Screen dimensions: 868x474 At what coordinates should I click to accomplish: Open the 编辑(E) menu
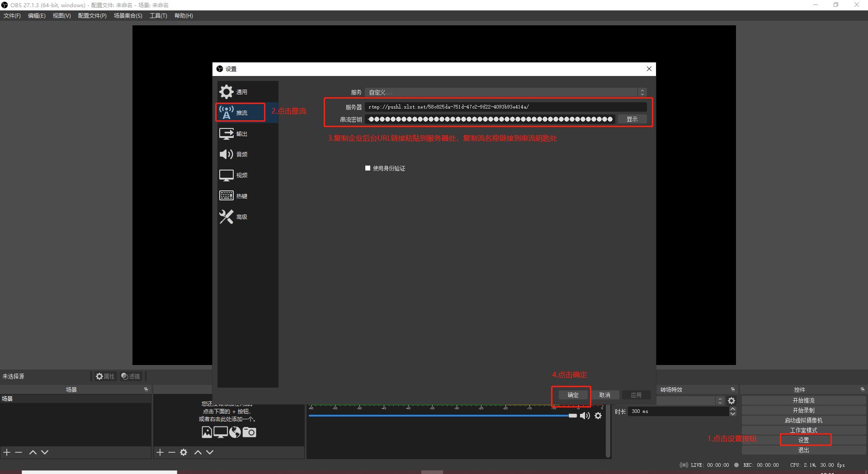[x=37, y=16]
